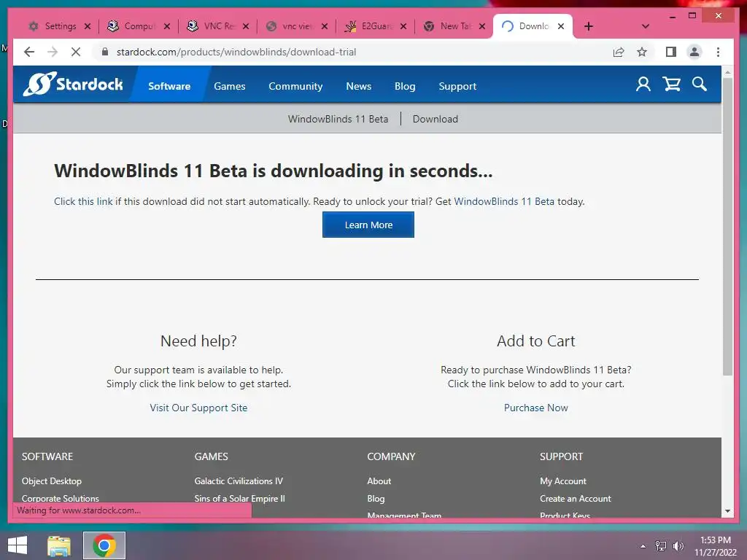
Task: Go back with the browser back arrow
Action: [29, 52]
